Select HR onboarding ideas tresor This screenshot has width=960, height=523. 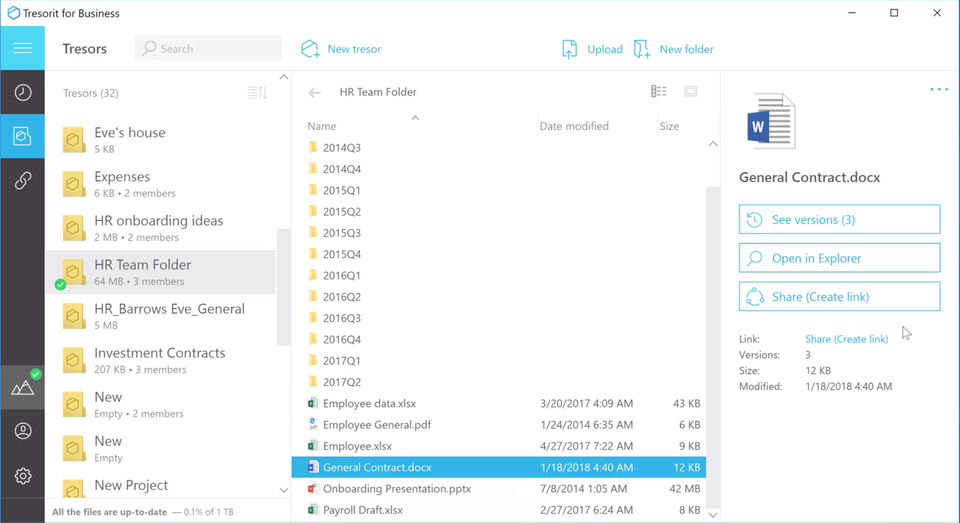(160, 228)
